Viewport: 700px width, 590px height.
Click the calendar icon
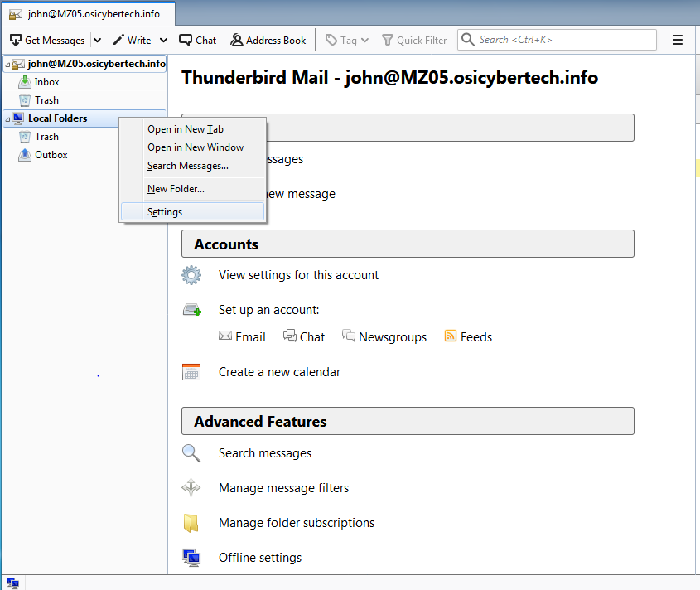(191, 371)
